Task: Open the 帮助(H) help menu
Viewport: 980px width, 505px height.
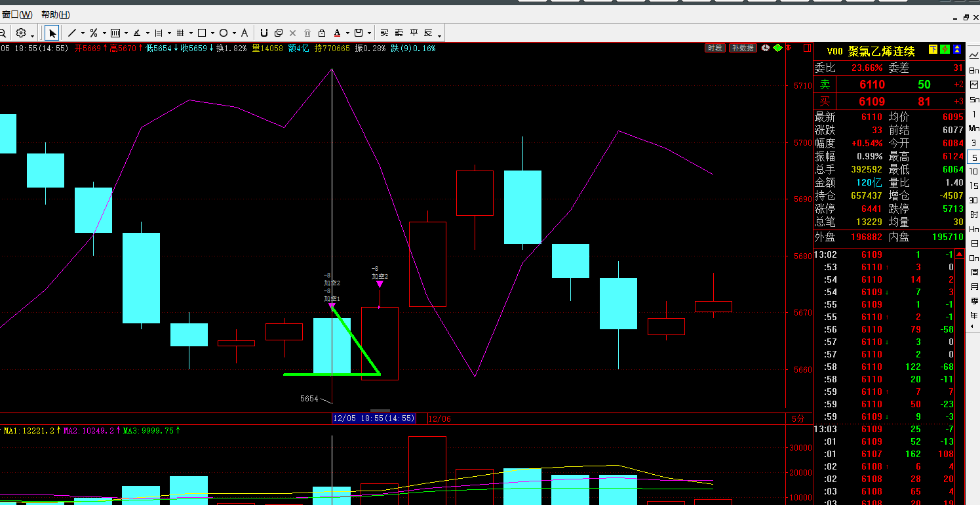Action: point(56,14)
